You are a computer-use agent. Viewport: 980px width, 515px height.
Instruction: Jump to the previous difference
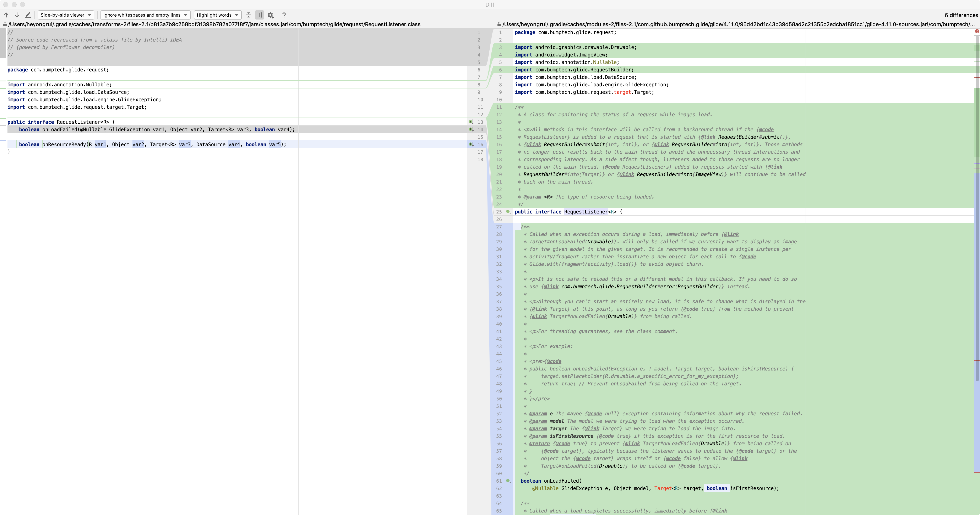(6, 15)
